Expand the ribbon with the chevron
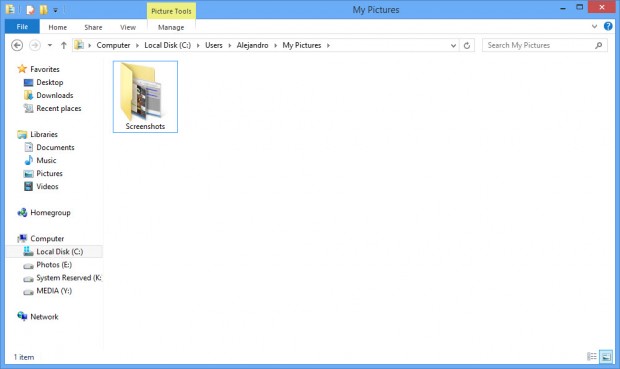The image size is (620, 369). point(594,26)
